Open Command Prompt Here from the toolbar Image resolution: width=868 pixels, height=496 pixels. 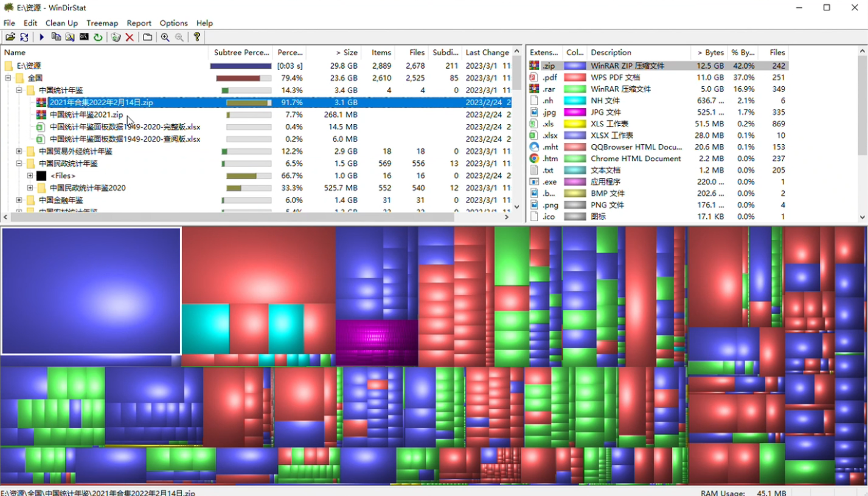click(84, 37)
